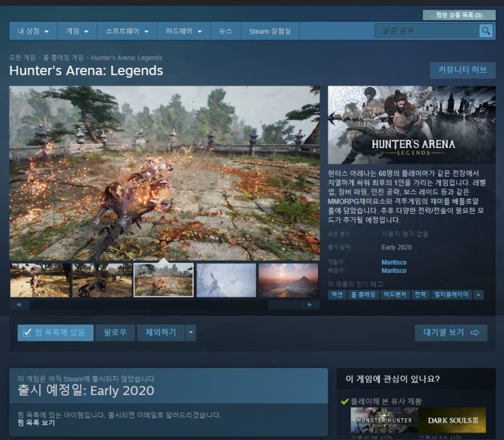
Task: Click the store search magnifier icon
Action: (486, 31)
